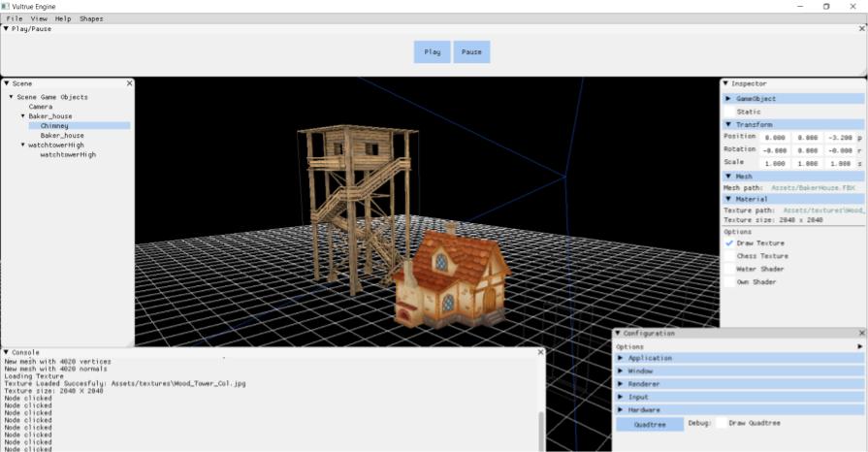This screenshot has height=452, width=868.
Task: Collapse the Baker_house parent node arrow
Action: pos(22,115)
